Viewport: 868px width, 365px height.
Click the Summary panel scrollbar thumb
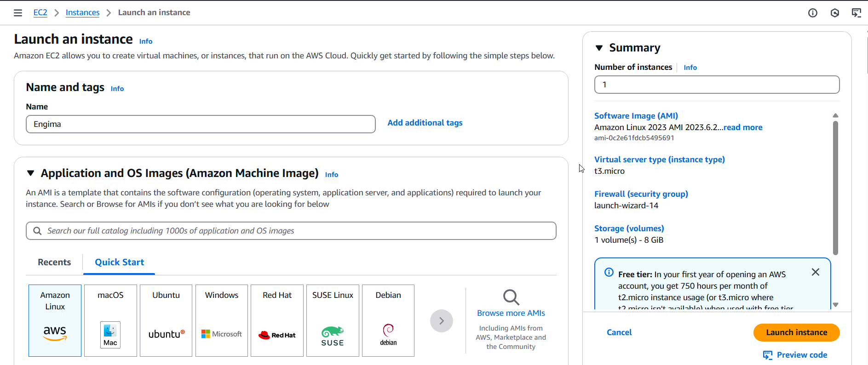[x=835, y=188]
